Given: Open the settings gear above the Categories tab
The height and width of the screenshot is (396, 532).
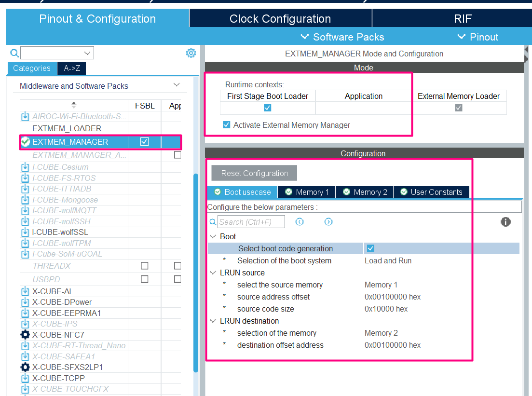Looking at the screenshot, I should 191,53.
